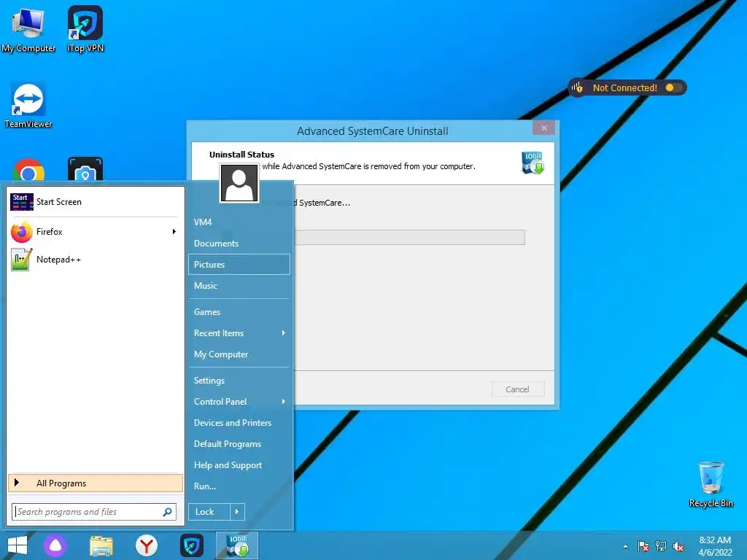Click the Action Center flag tray icon
The width and height of the screenshot is (747, 560).
point(643,546)
